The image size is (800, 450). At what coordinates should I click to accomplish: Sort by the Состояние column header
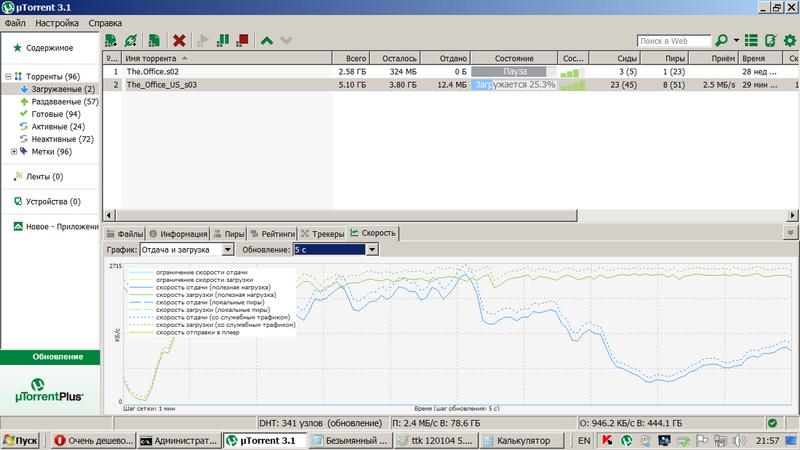pos(514,58)
